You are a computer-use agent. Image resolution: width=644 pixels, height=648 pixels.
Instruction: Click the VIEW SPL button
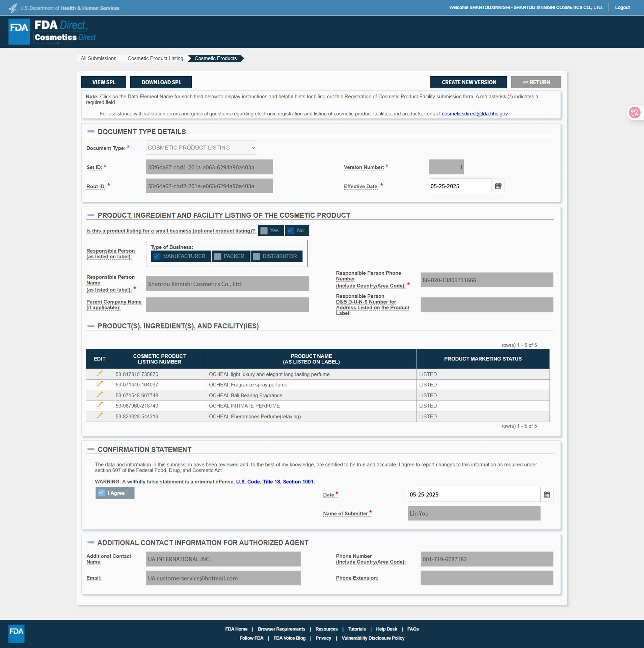tap(104, 82)
